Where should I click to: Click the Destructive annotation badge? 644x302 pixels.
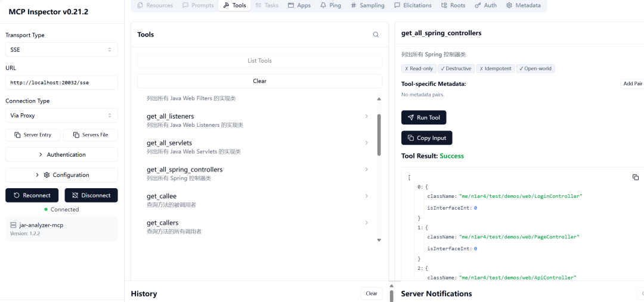[x=456, y=69]
